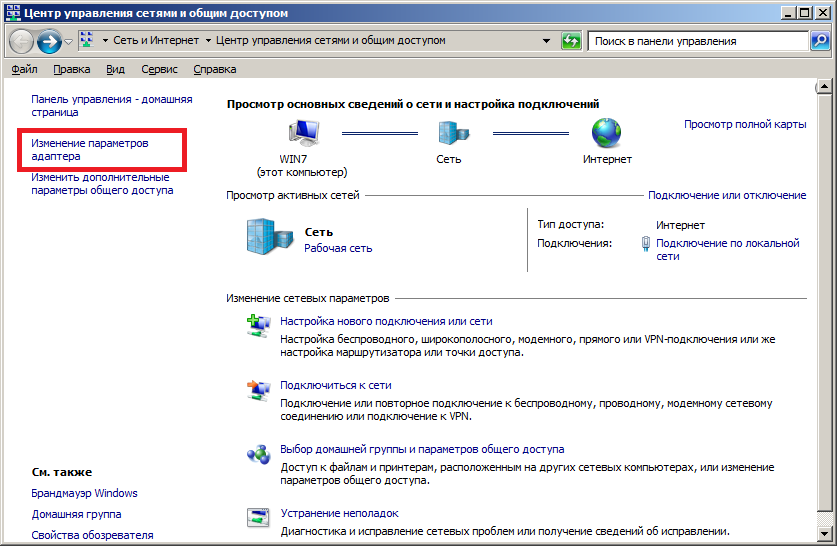Viewport: 837px width, 546px height.
Task: Click the Поиск в панели управления search field
Action: (697, 42)
